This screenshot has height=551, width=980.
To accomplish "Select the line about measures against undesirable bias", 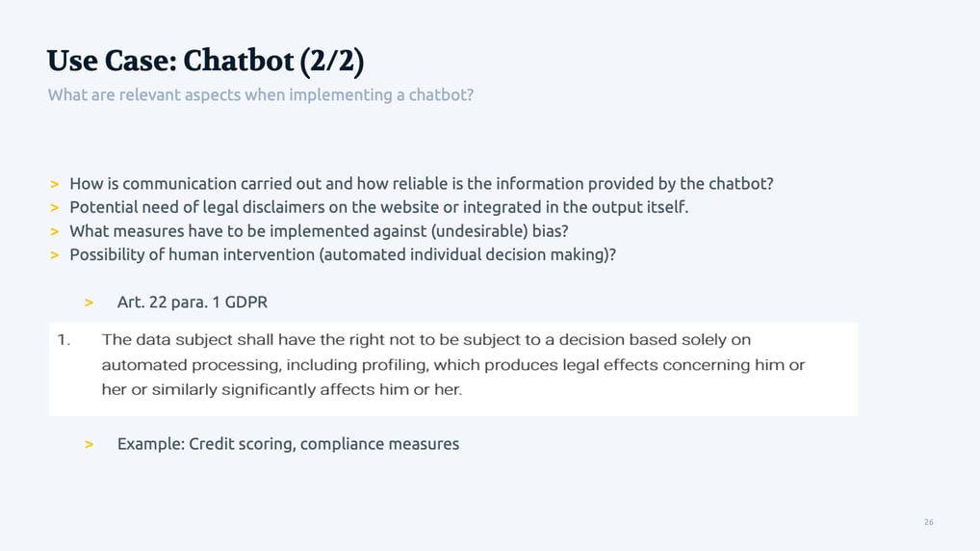I will [x=319, y=231].
